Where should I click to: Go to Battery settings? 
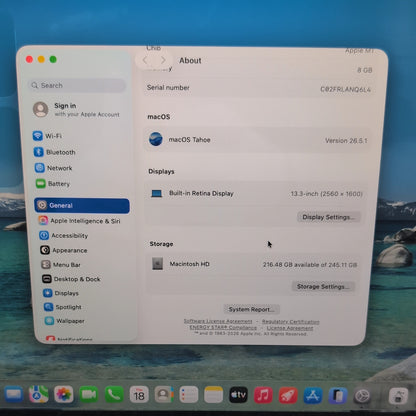pos(53,184)
